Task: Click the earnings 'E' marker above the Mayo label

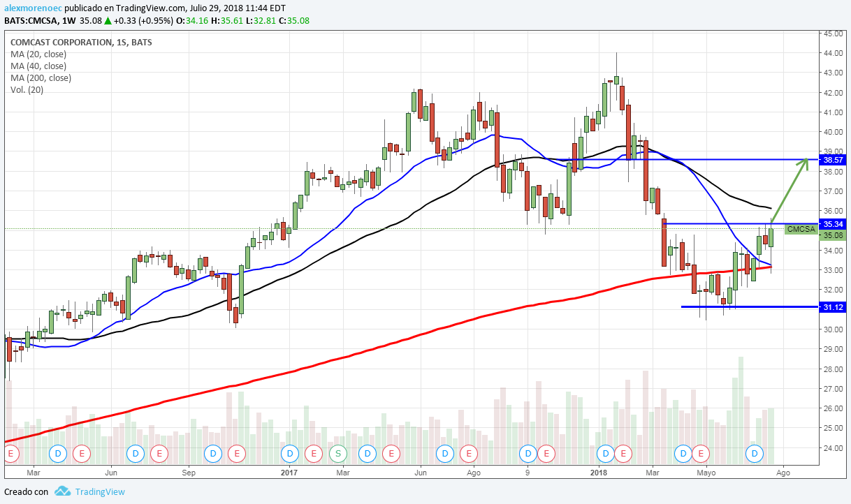Action: pos(701,454)
